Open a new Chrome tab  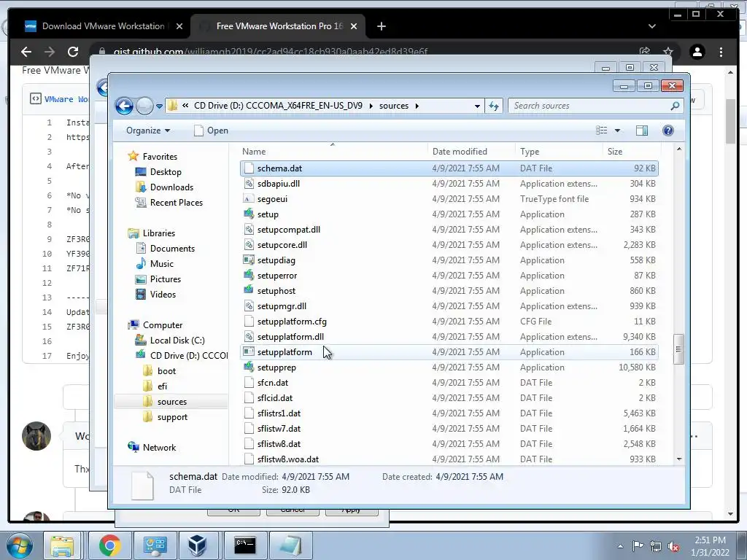(x=381, y=26)
